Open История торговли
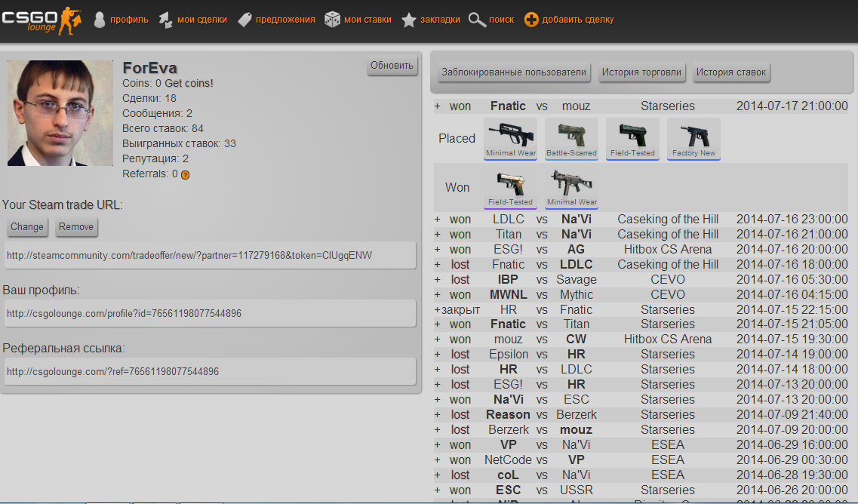Viewport: 858px width, 504px height. tap(641, 72)
